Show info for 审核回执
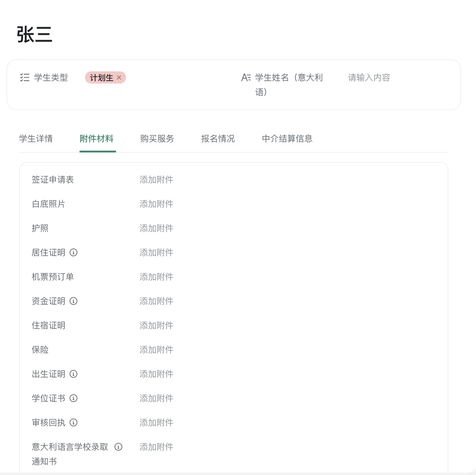Screen dimensions: 476x475 tap(73, 422)
